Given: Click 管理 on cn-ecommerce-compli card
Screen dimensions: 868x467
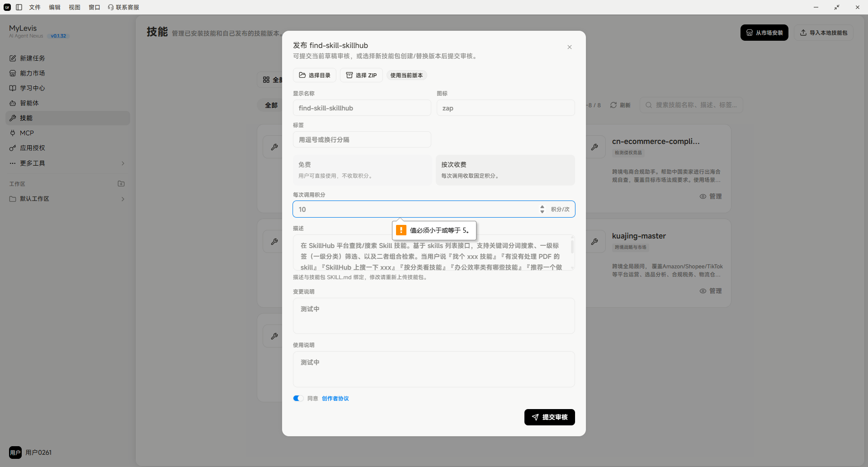Looking at the screenshot, I should point(711,196).
